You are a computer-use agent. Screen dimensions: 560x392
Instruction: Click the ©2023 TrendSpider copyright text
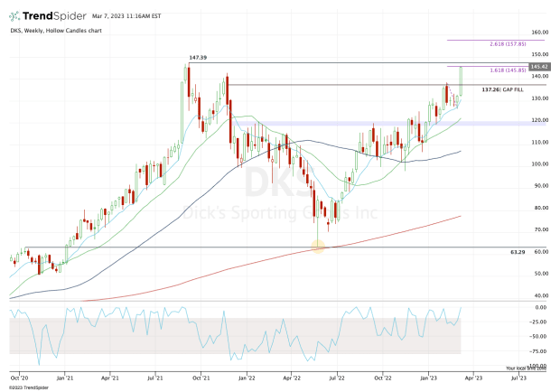(29, 387)
